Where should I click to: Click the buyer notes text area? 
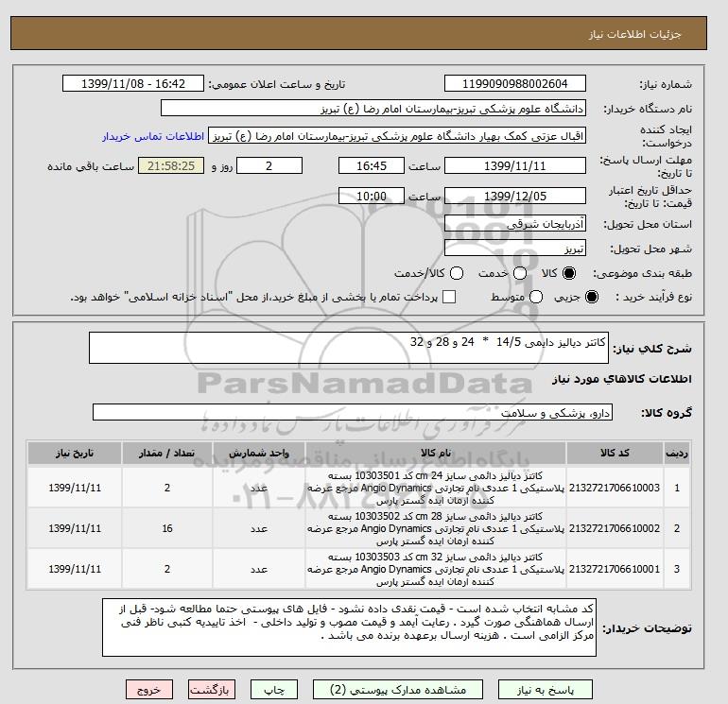349,627
